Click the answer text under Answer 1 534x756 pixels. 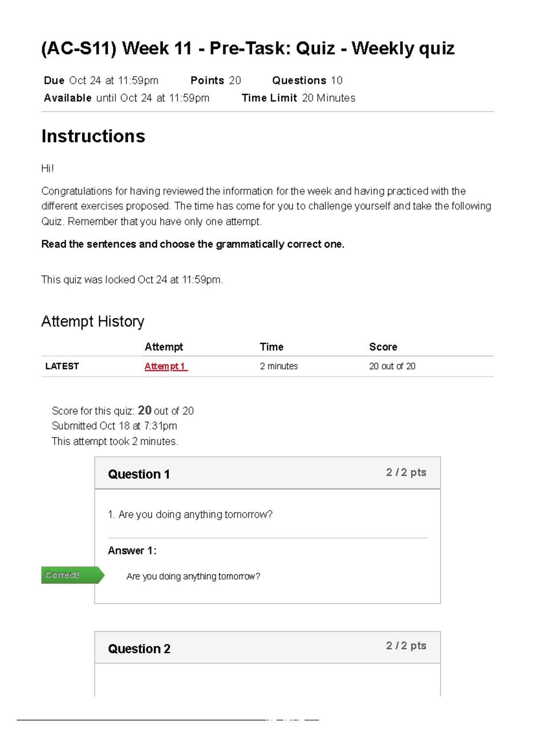193,576
